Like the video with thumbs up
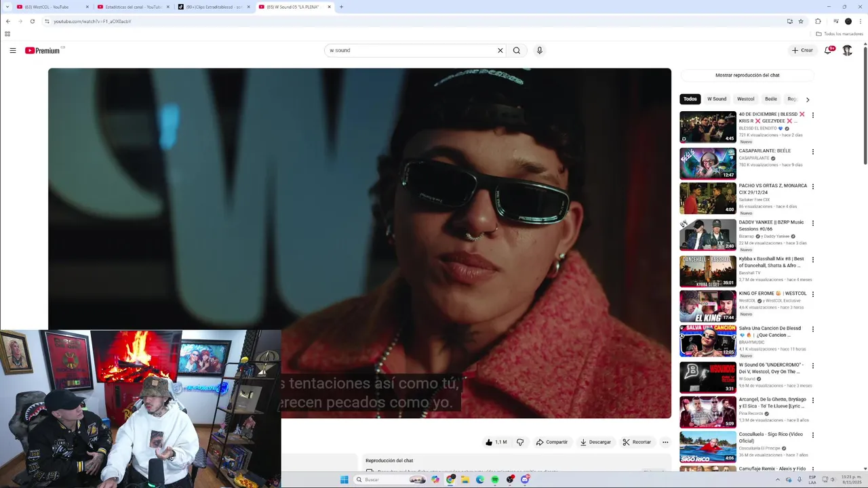This screenshot has height=488, width=868. click(x=496, y=442)
